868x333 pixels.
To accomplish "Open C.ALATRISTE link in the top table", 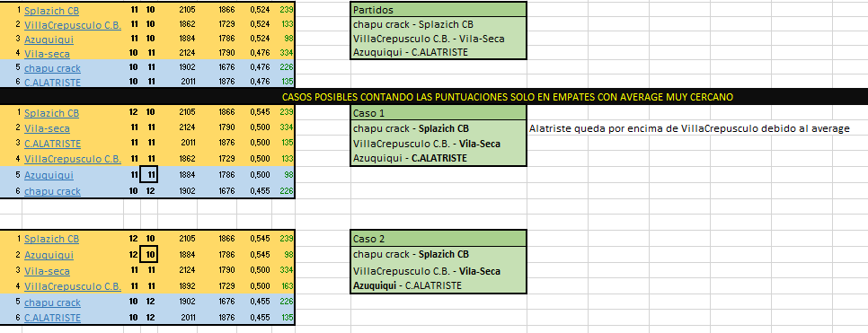I will click(52, 83).
